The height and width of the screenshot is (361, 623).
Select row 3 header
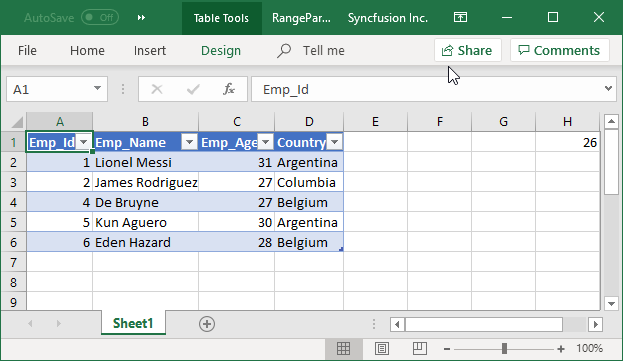[x=14, y=182]
